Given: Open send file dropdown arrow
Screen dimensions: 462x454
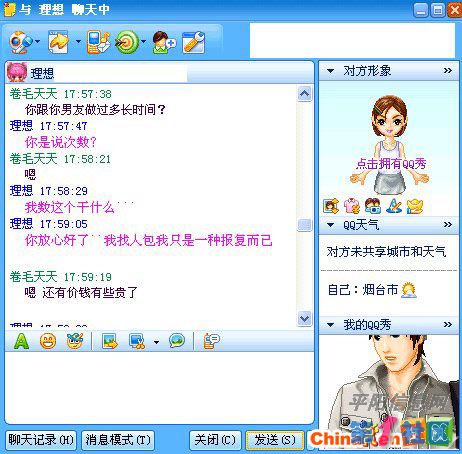Looking at the screenshot, I should tap(78, 41).
